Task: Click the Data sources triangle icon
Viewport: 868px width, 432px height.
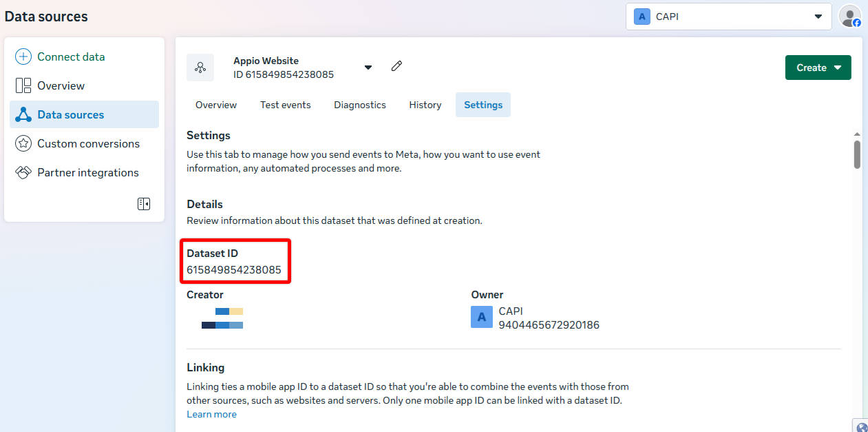Action: (x=23, y=114)
